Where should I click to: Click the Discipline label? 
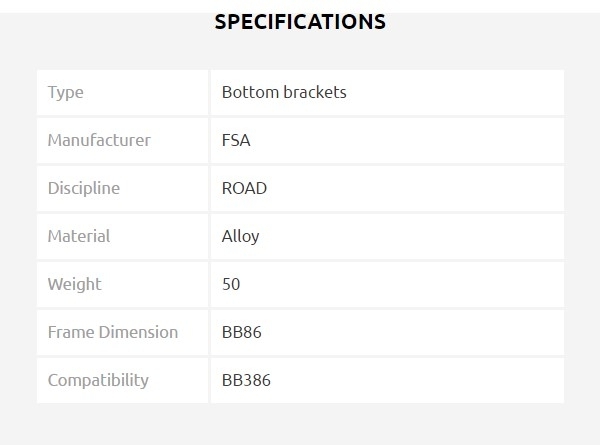coord(84,188)
